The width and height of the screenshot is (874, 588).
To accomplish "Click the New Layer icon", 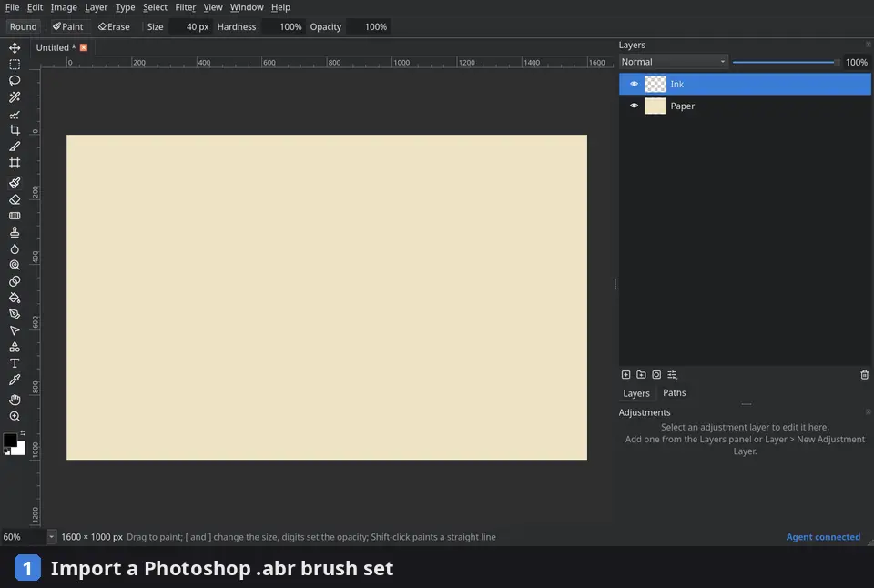I will click(626, 374).
